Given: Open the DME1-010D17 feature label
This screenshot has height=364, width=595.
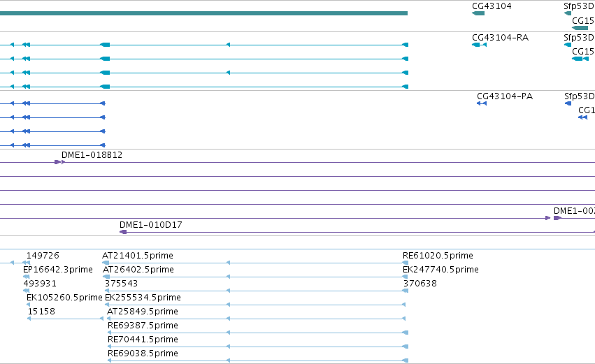Looking at the screenshot, I should [150, 225].
